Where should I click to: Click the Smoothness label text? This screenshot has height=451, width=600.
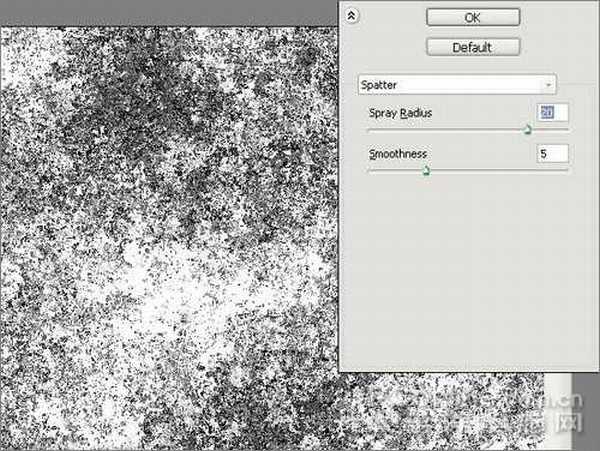click(x=398, y=154)
